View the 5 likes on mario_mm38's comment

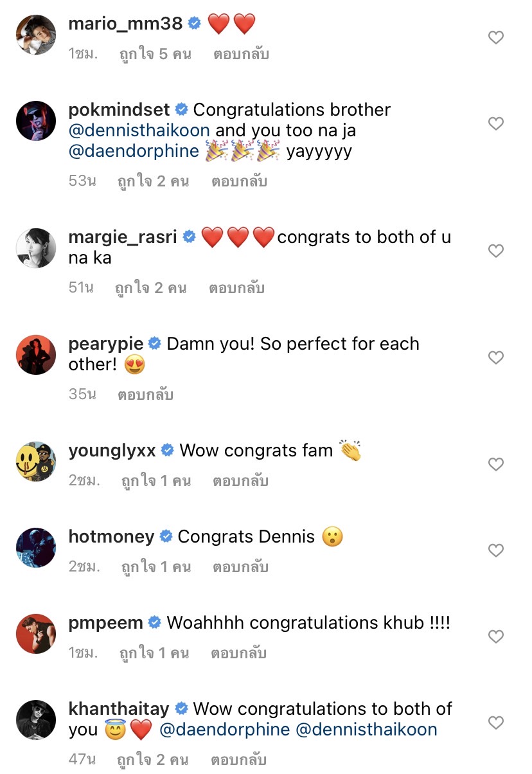coord(155,54)
